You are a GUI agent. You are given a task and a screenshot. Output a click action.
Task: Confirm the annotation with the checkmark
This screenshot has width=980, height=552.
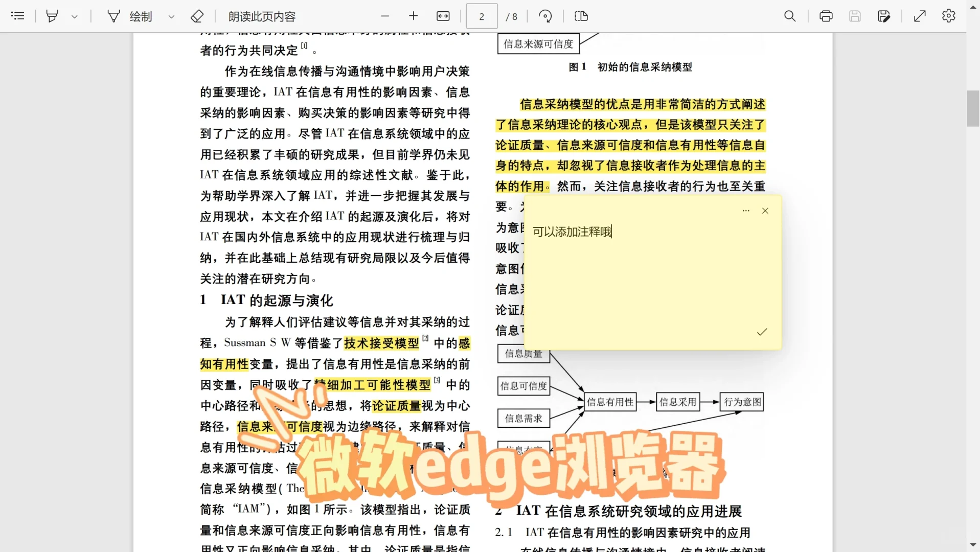pos(762,332)
